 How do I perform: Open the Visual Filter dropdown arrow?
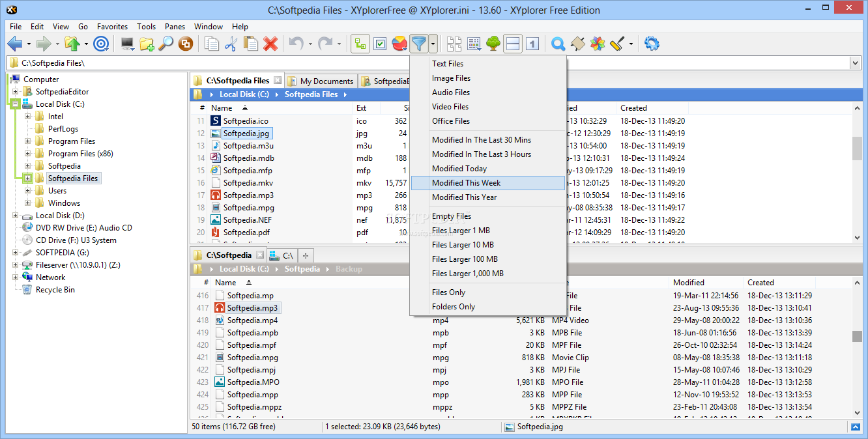tap(433, 44)
